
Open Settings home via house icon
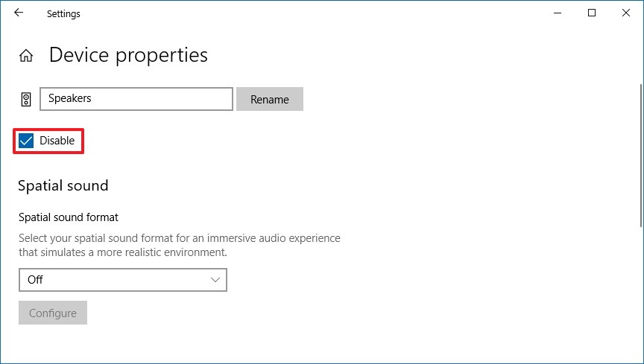coord(26,55)
